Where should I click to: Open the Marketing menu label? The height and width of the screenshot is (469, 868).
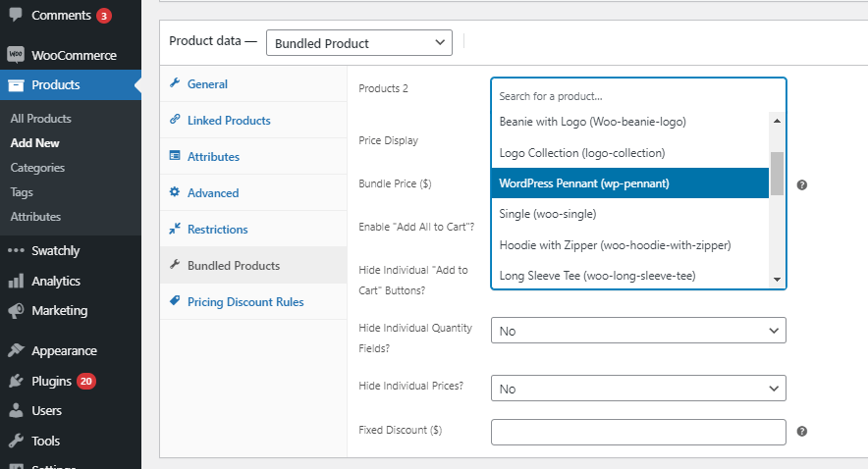[59, 310]
